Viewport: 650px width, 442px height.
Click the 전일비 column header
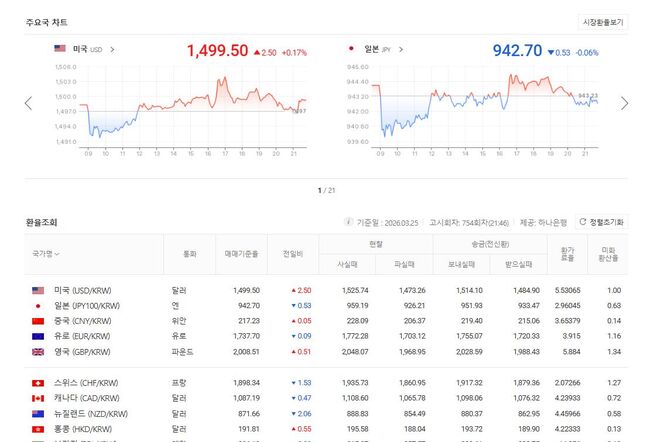(x=294, y=254)
